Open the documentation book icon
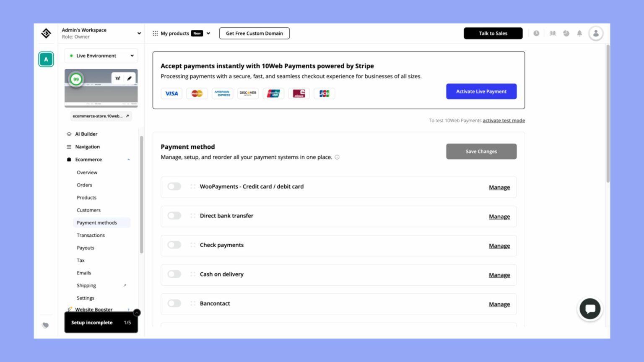Viewport: 644px width, 362px height. [553, 33]
